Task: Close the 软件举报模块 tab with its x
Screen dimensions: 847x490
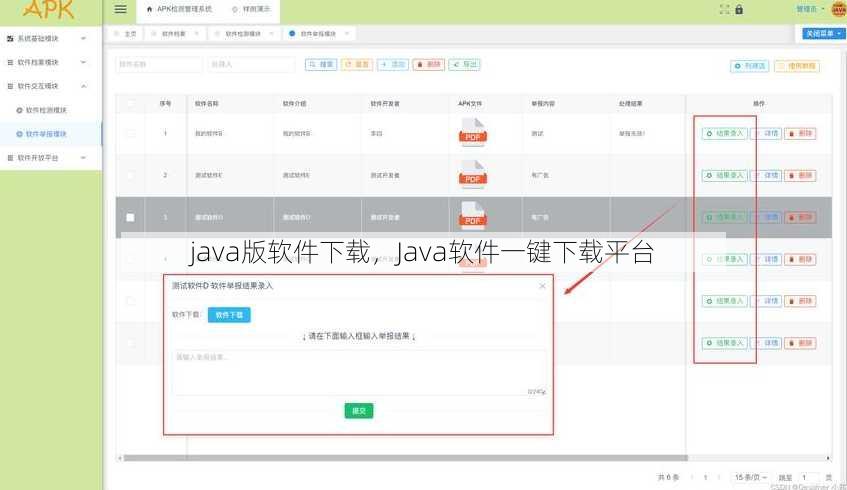Action: (346, 33)
